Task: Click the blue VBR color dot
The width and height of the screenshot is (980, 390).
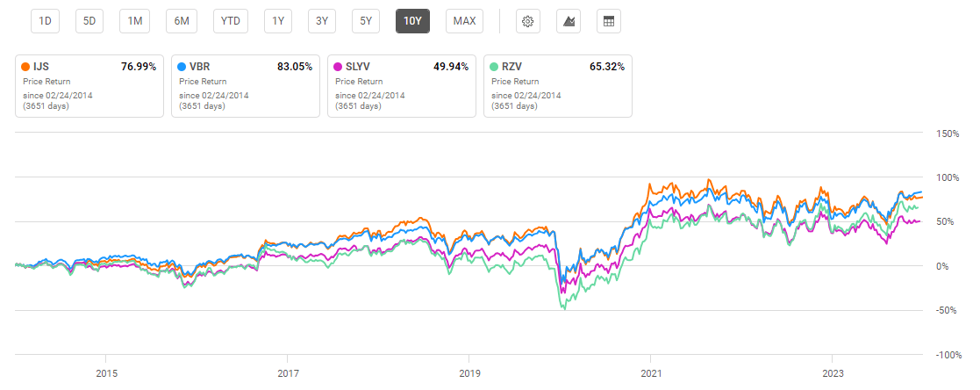Action: [x=183, y=67]
